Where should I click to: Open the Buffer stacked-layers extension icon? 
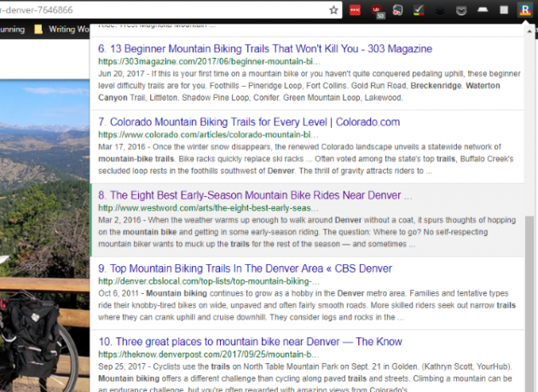440,10
